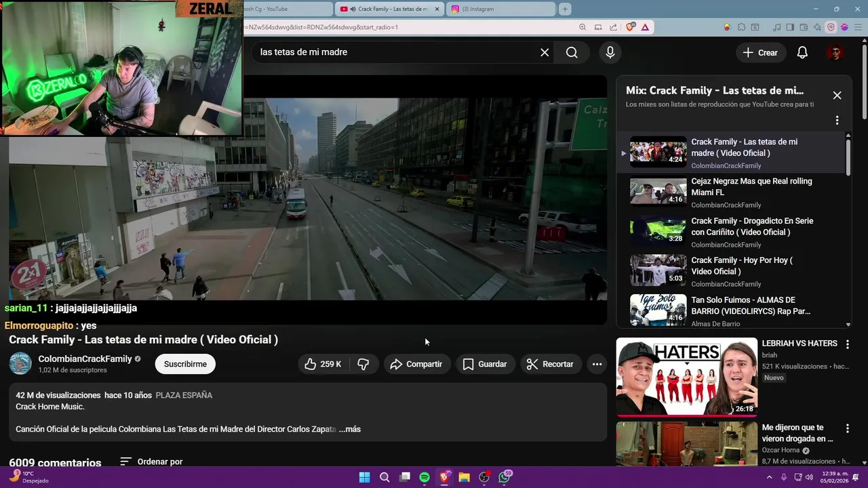Open Brave Rewards triangle icon
Screen dimensions: 868x488
645,27
